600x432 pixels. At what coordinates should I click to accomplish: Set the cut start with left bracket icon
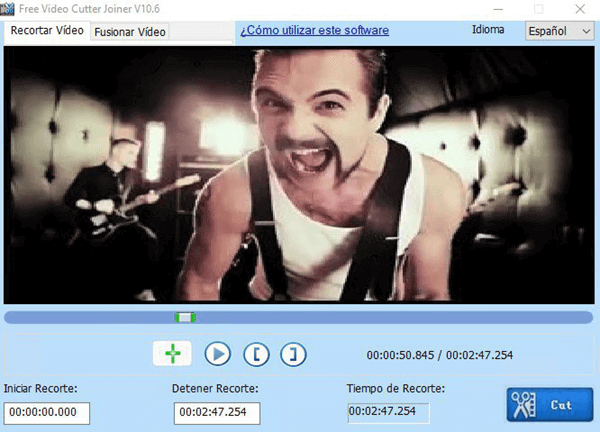(256, 353)
